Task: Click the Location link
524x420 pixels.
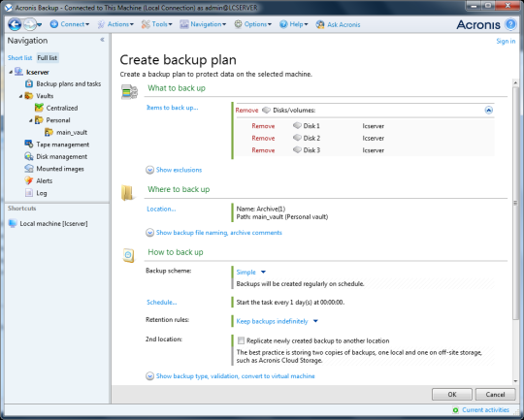Action: [x=161, y=210]
